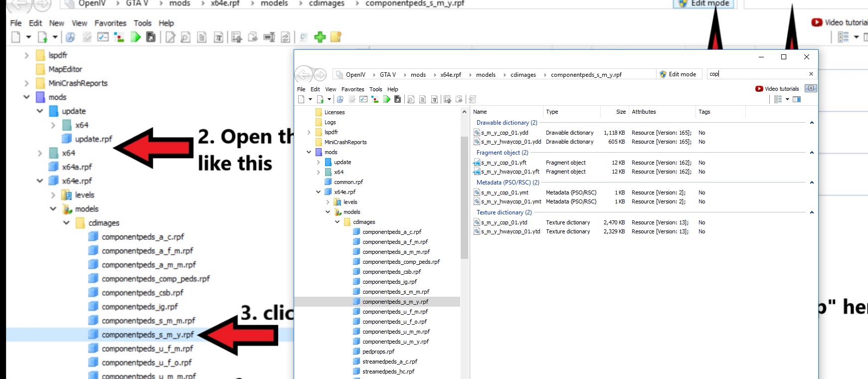The height and width of the screenshot is (379, 868).
Task: Click the blank New document icon in front window toolbar
Action: click(x=301, y=99)
